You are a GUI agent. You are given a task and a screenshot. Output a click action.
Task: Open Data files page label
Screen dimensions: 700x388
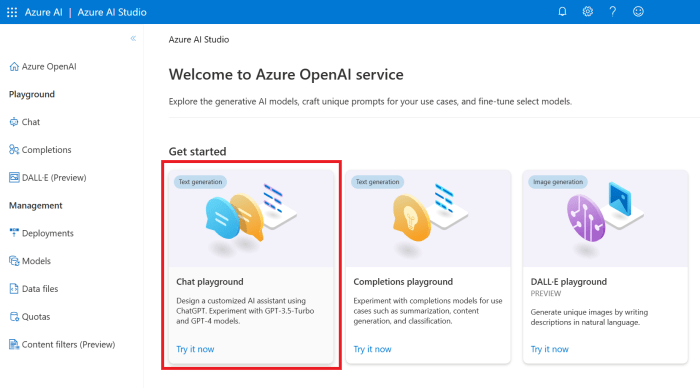(40, 288)
